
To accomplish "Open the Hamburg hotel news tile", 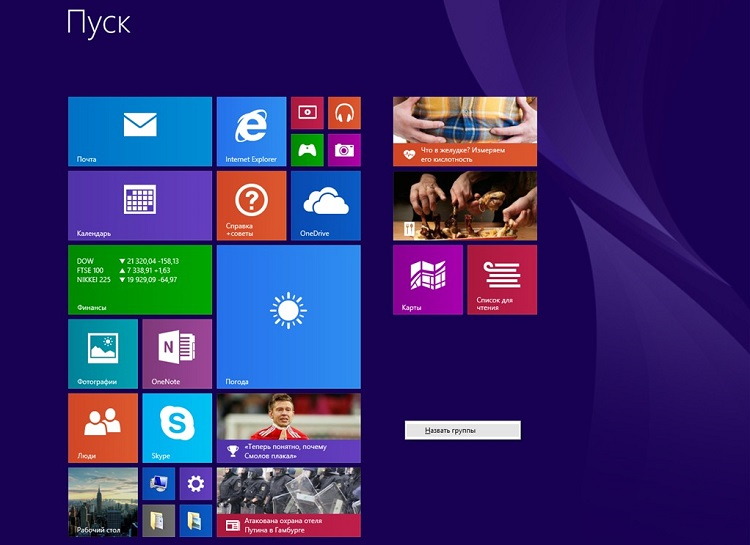I will pos(288,502).
